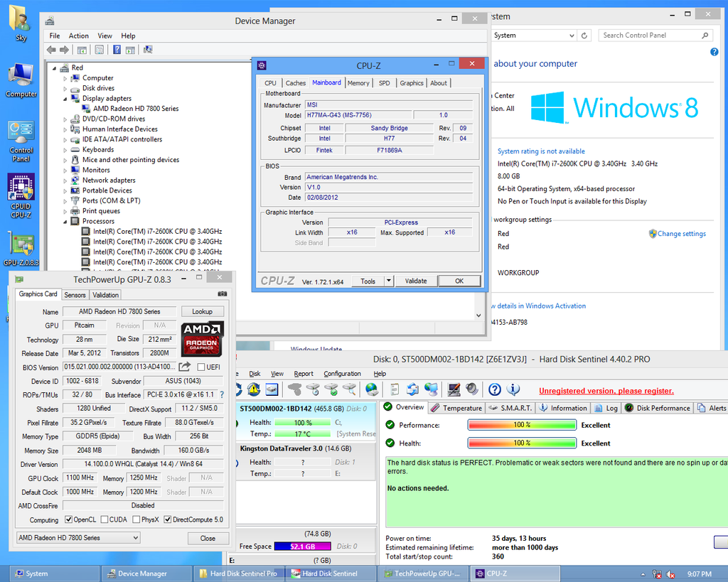Image resolution: width=728 pixels, height=582 pixels.
Task: Click the BIOS export share icon in GPU-Z
Action: (x=184, y=367)
